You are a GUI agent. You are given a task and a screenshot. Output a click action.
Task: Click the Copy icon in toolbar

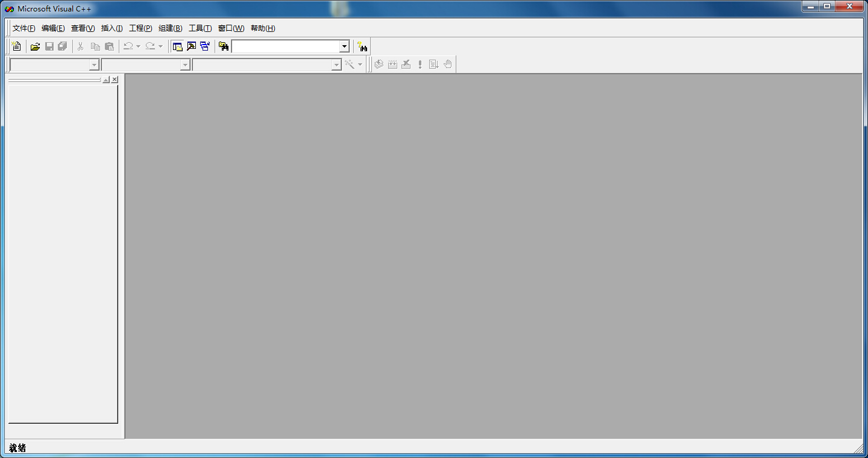[95, 46]
